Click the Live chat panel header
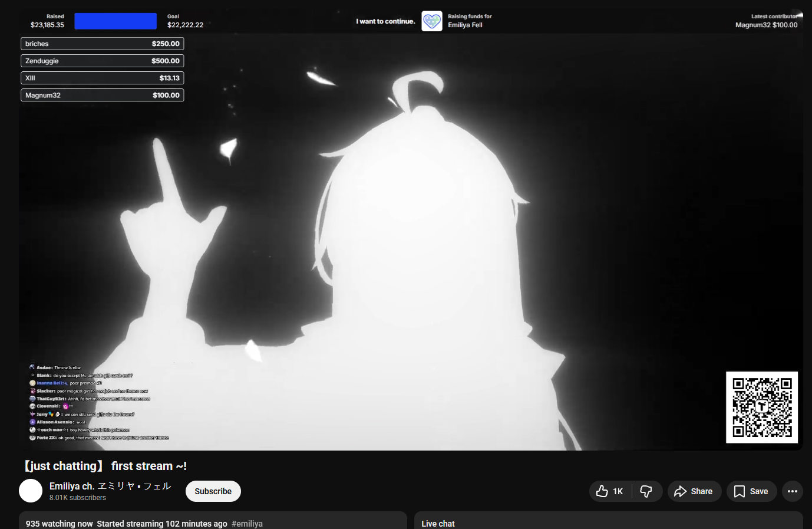This screenshot has width=812, height=529. (x=438, y=524)
